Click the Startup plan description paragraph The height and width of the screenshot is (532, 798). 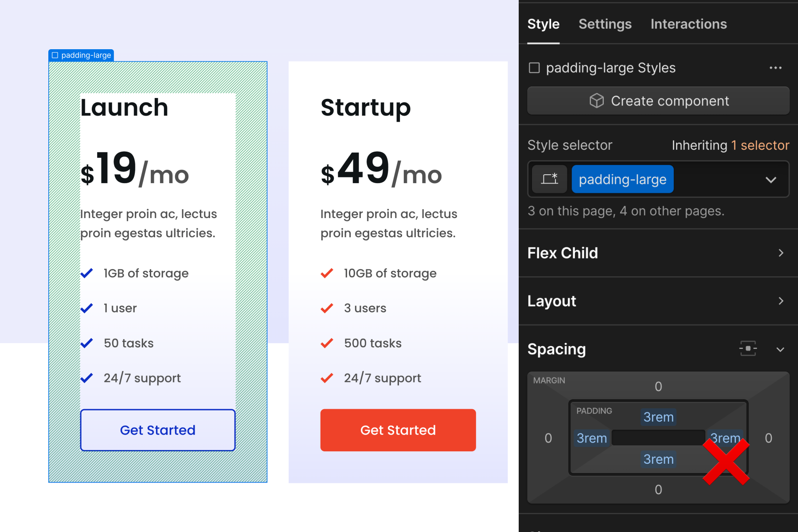pos(389,223)
